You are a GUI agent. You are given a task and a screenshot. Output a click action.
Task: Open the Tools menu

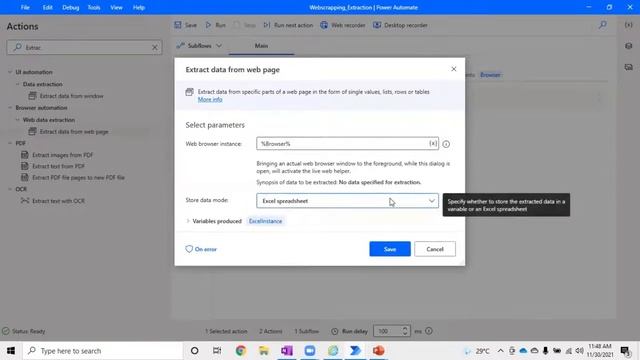pos(94,7)
